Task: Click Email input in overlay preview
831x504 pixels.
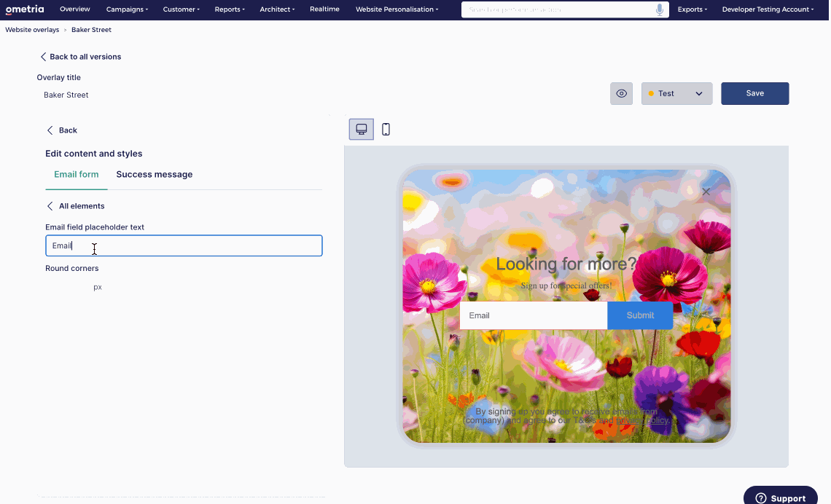Action: click(533, 315)
